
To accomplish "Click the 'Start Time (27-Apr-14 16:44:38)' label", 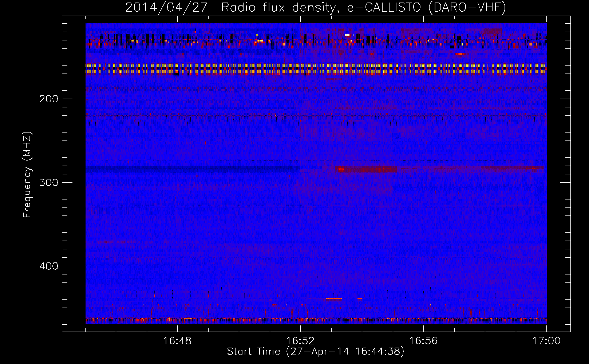I will point(316,352).
